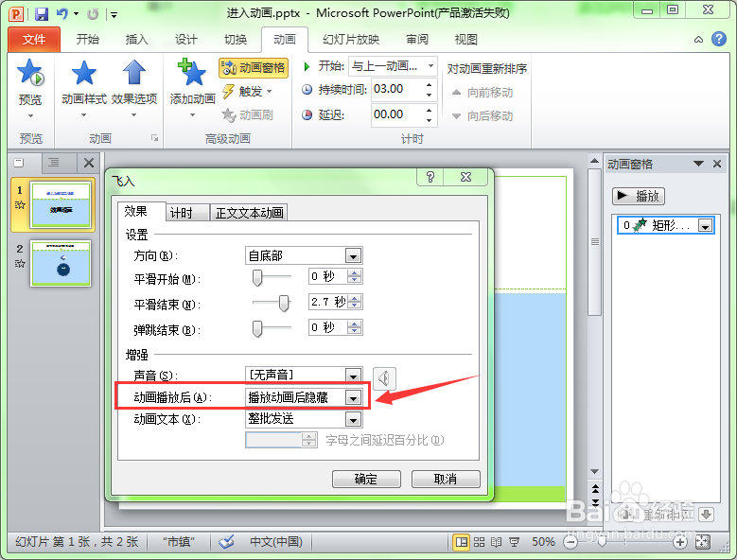737x560 pixels.
Task: Switch to Normal view icon in status bar
Action: coord(461,542)
